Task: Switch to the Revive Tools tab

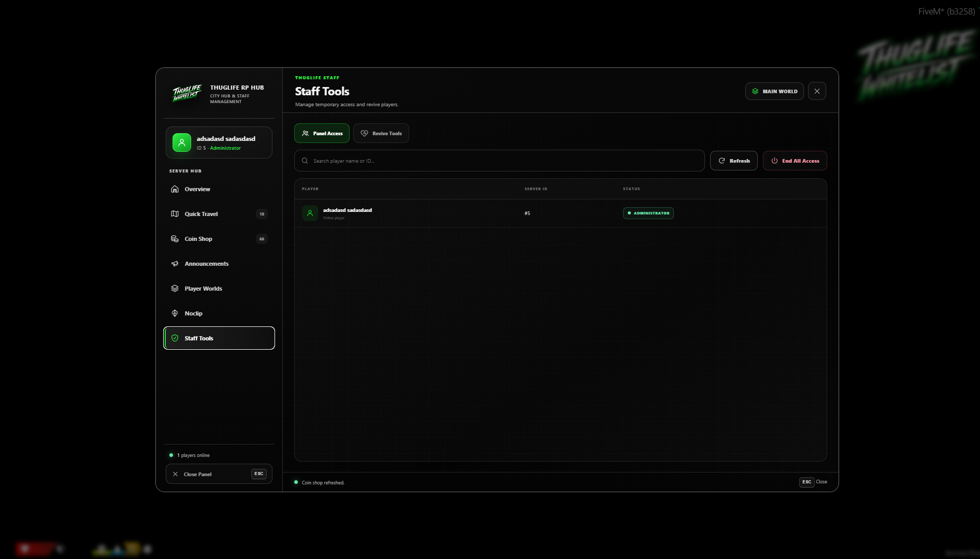Action: coord(381,133)
